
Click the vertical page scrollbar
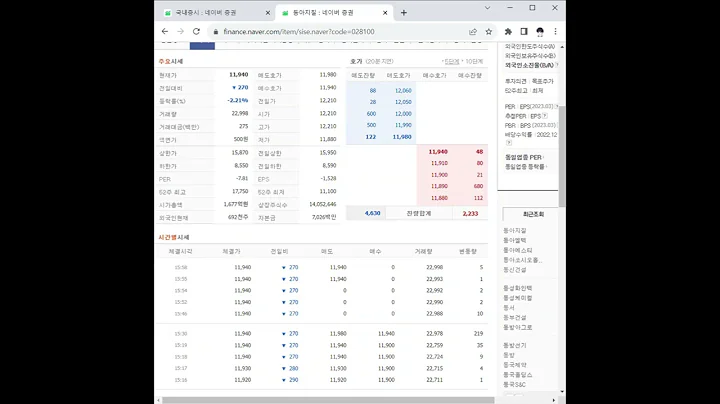pyautogui.click(x=562, y=156)
